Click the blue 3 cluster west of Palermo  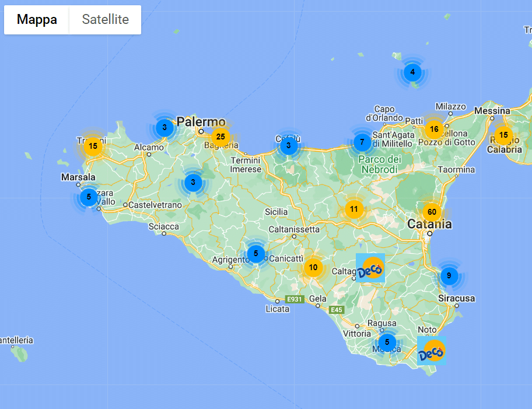(x=164, y=127)
